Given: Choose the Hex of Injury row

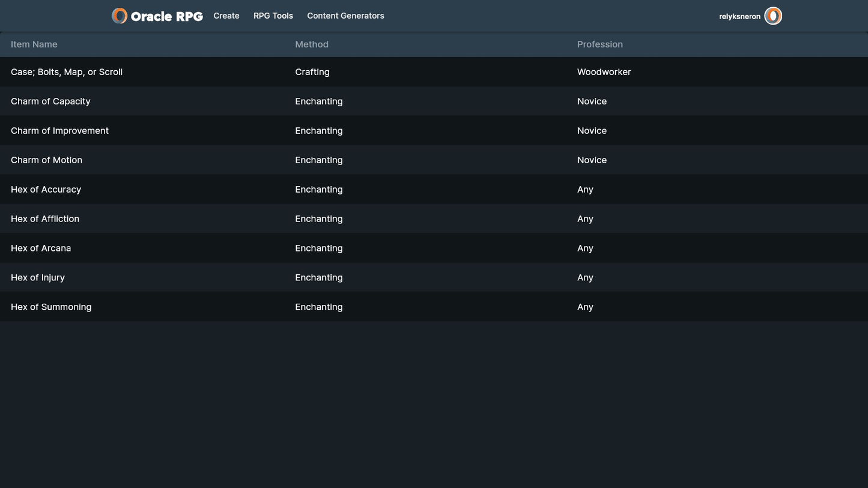Looking at the screenshot, I should click(x=38, y=278).
